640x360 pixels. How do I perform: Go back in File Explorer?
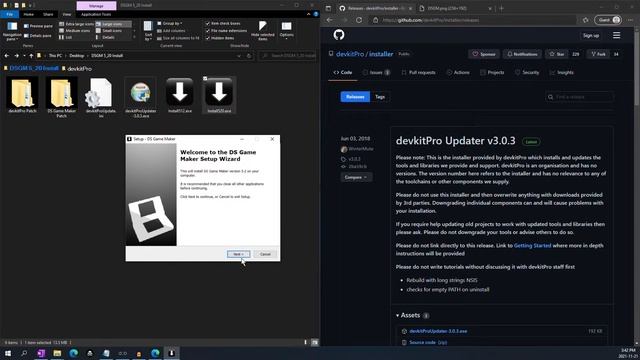[7, 56]
